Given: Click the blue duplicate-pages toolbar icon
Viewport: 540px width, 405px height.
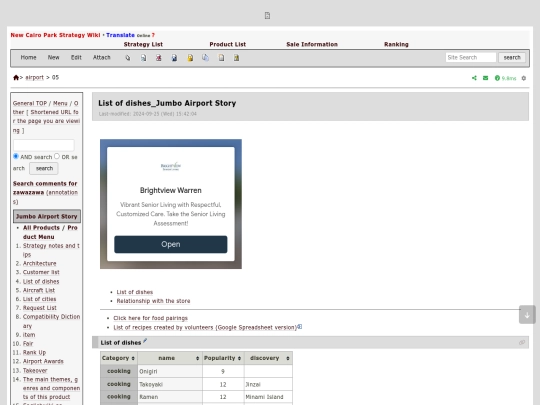Looking at the screenshot, I should 205,58.
